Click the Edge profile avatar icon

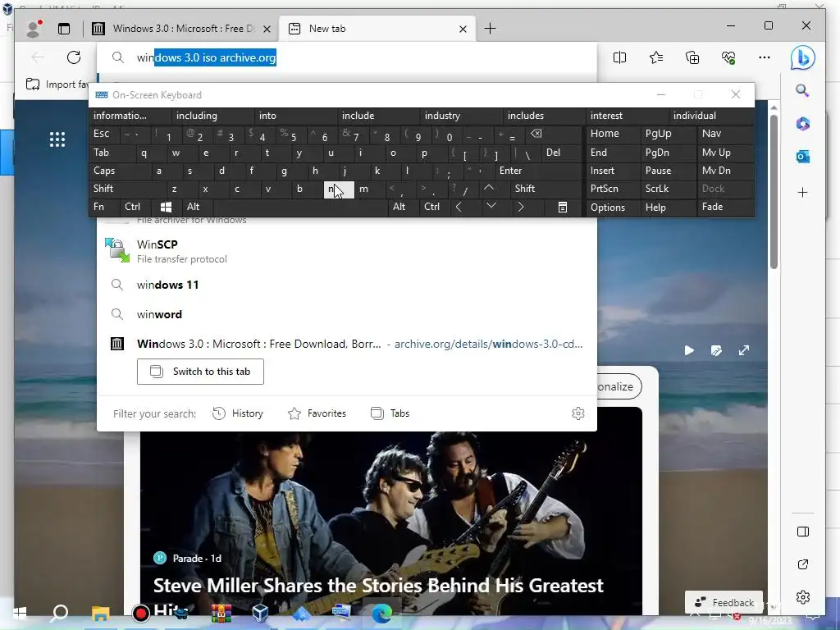click(34, 29)
